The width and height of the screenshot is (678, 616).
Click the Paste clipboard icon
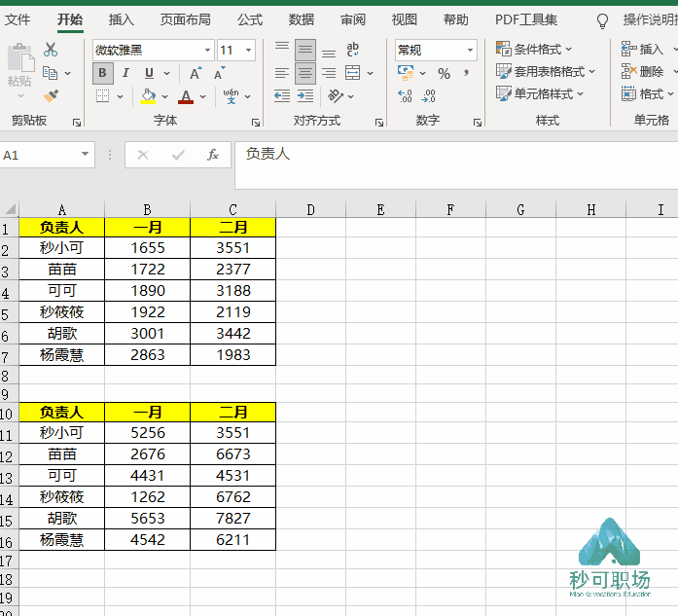tap(20, 58)
